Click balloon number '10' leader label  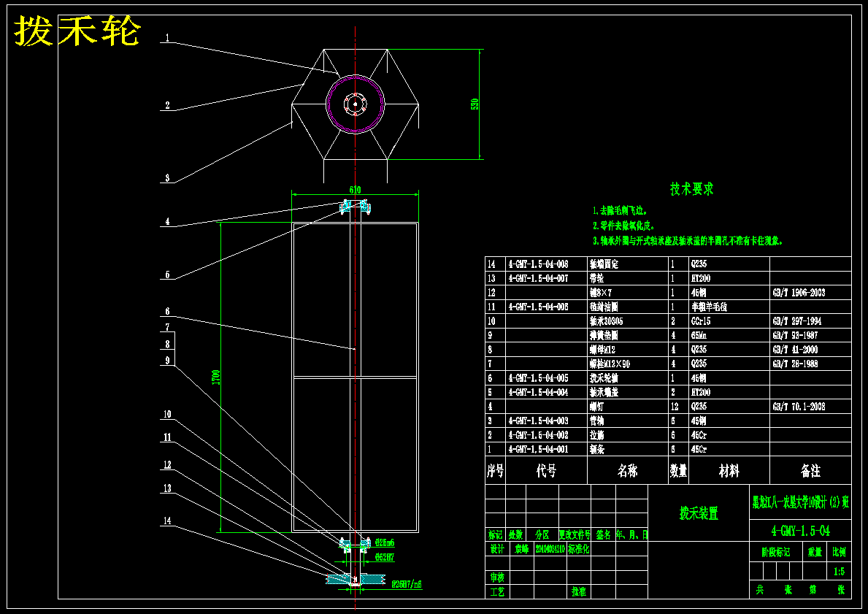coord(167,414)
